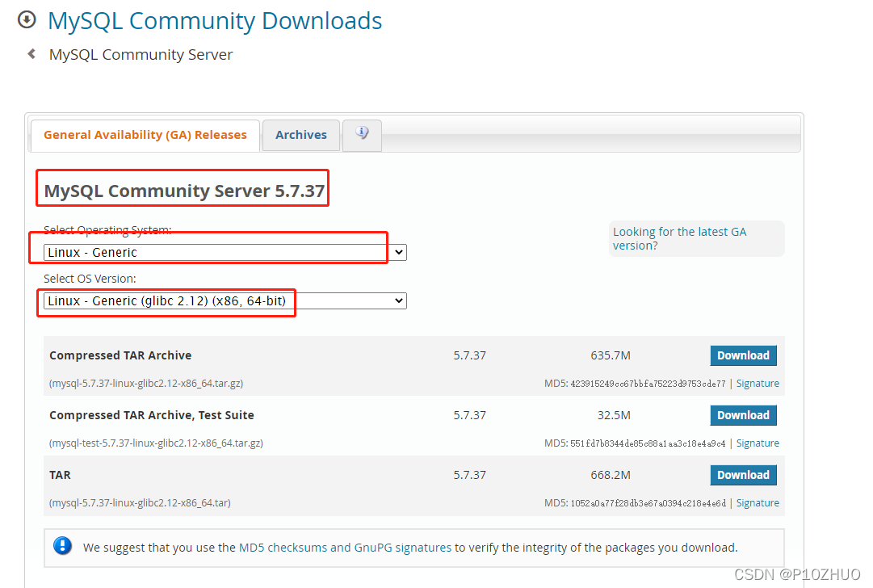Click the 32.5M file size
The height and width of the screenshot is (588, 873).
[x=614, y=415]
